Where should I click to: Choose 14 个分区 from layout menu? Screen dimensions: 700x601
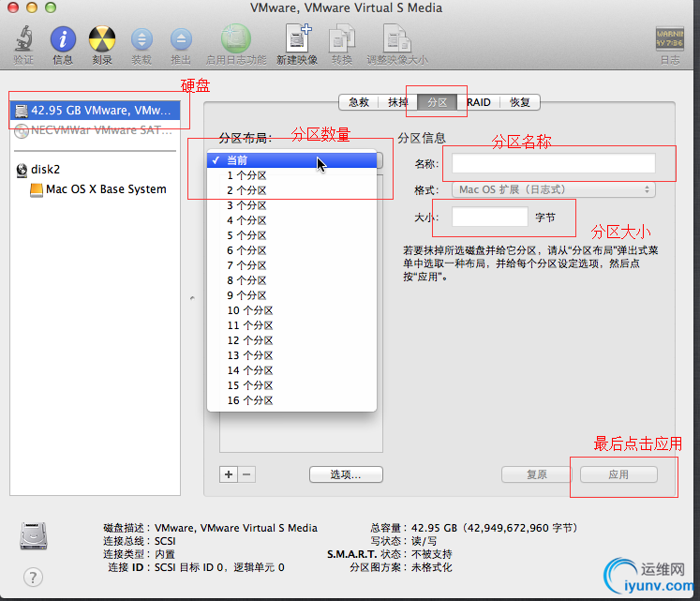coord(292,370)
